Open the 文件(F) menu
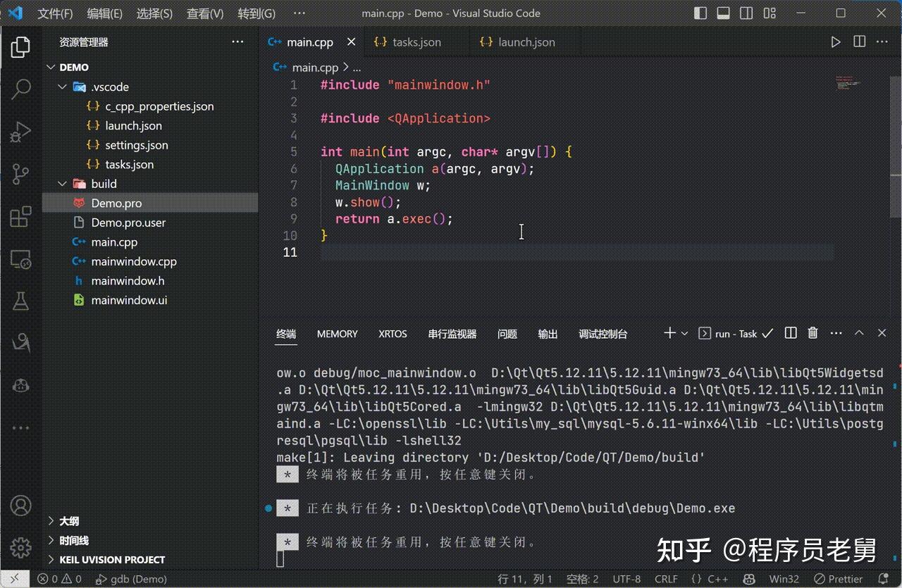The width and height of the screenshot is (902, 588). point(55,13)
